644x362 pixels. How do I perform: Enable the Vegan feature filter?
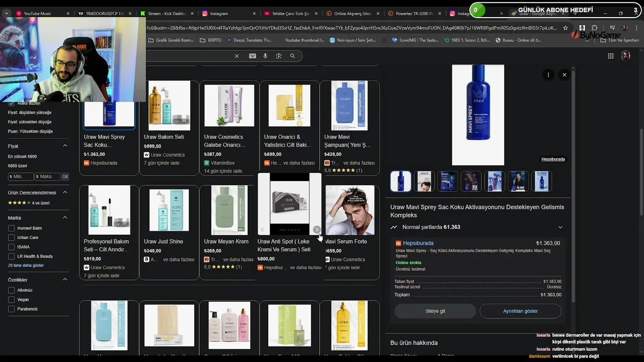12,300
